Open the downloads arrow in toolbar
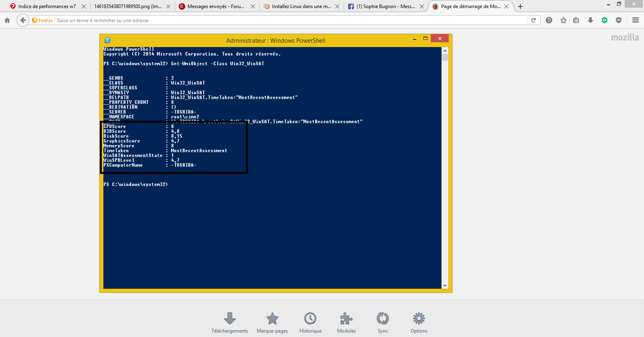This screenshot has height=337, width=644. 590,20
